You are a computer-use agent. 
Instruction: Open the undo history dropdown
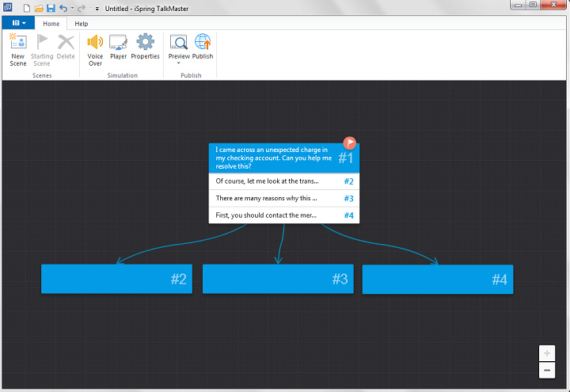(x=72, y=8)
